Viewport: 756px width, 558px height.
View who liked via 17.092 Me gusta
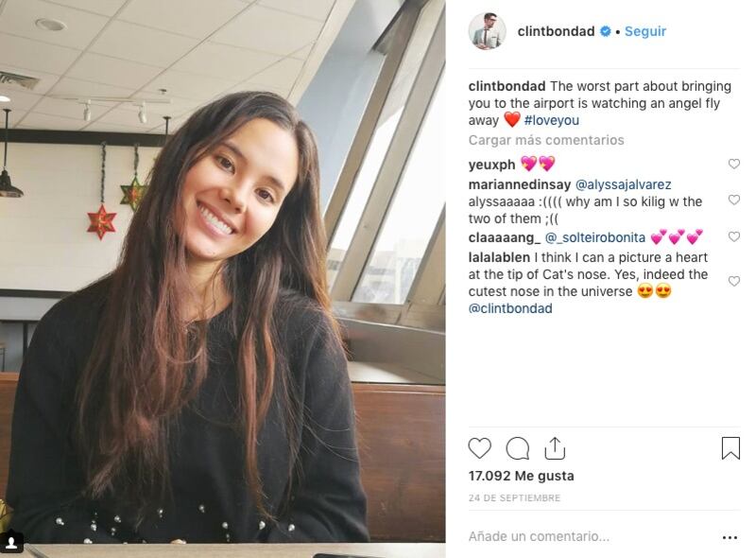(x=522, y=476)
